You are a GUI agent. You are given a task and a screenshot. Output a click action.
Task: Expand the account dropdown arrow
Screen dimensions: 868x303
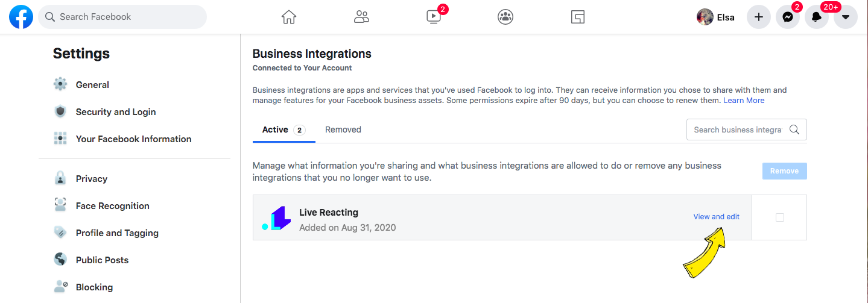tap(846, 17)
